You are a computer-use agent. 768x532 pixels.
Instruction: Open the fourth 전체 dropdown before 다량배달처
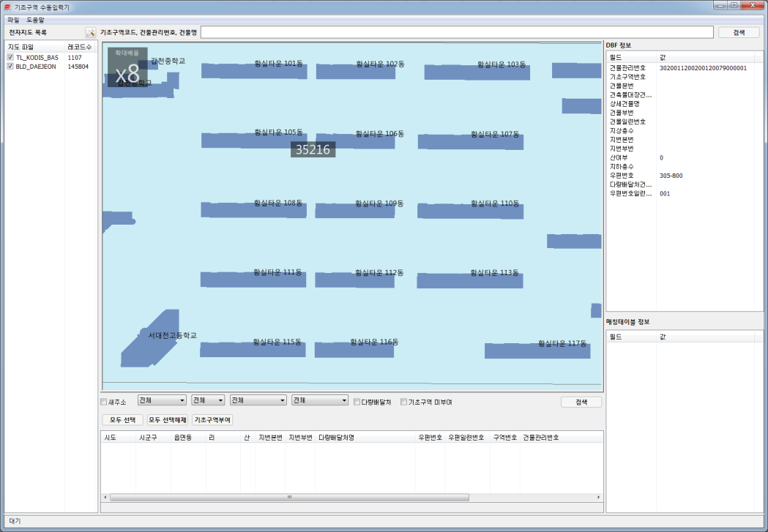(320, 400)
